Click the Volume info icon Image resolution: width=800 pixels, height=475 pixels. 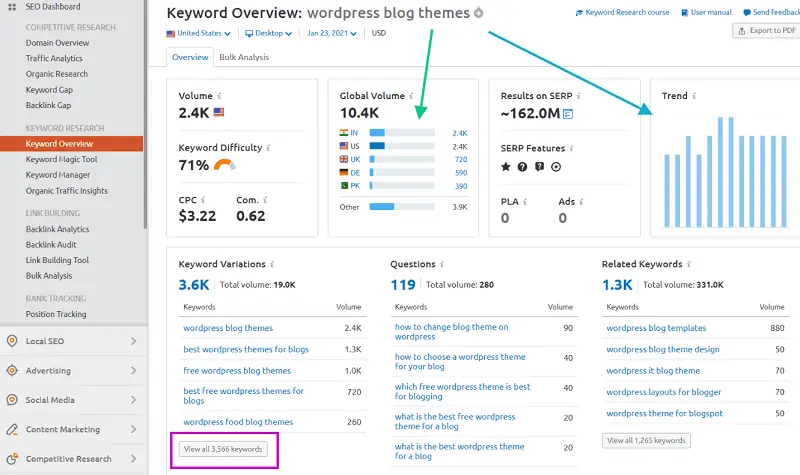(x=219, y=96)
